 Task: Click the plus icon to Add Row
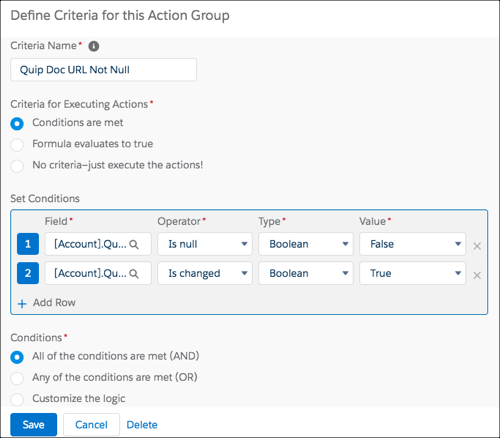click(x=22, y=304)
